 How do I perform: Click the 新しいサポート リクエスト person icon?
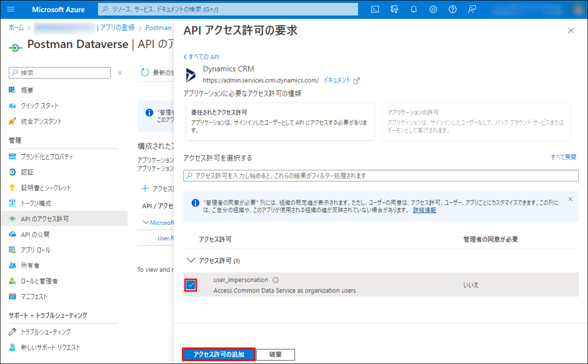pyautogui.click(x=13, y=347)
